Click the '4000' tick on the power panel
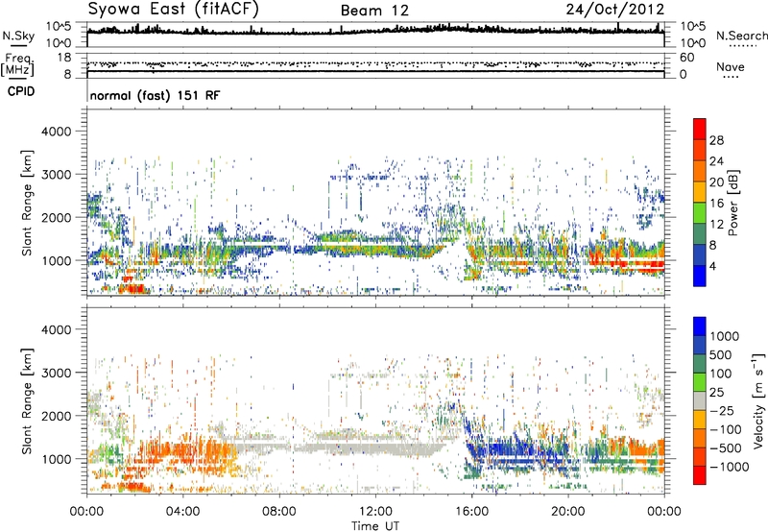Image resolution: width=768 pixels, height=532 pixels. [57, 132]
